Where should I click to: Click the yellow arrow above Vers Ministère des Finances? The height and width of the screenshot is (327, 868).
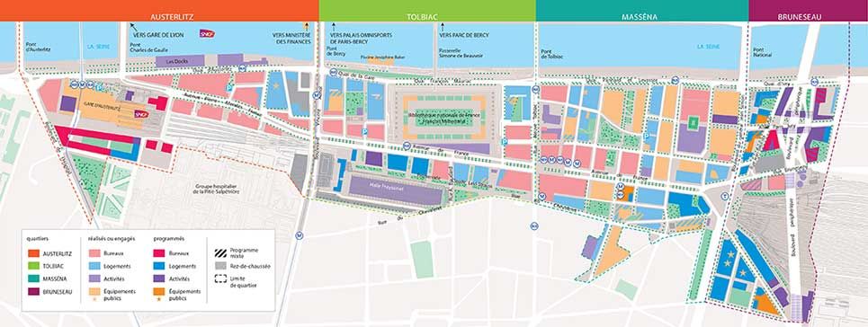point(305,26)
